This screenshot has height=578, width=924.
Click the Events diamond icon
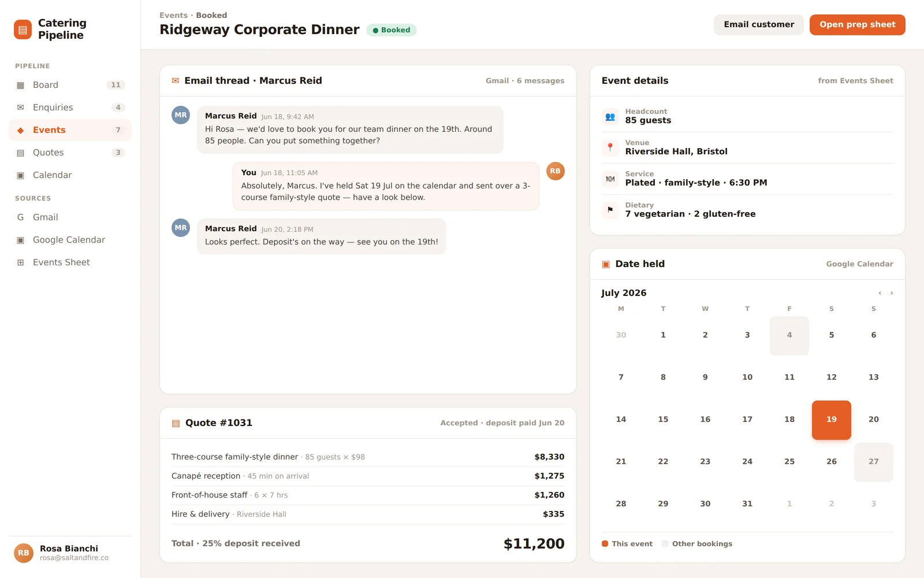pyautogui.click(x=21, y=130)
